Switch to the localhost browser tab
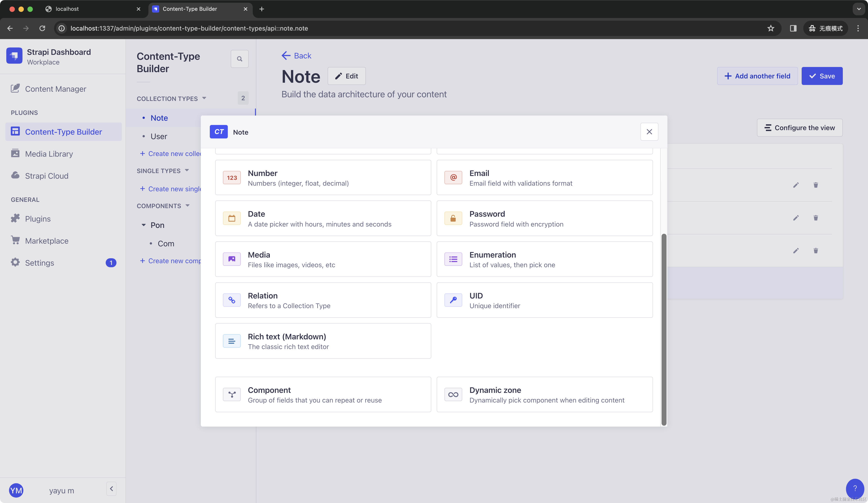 67,9
